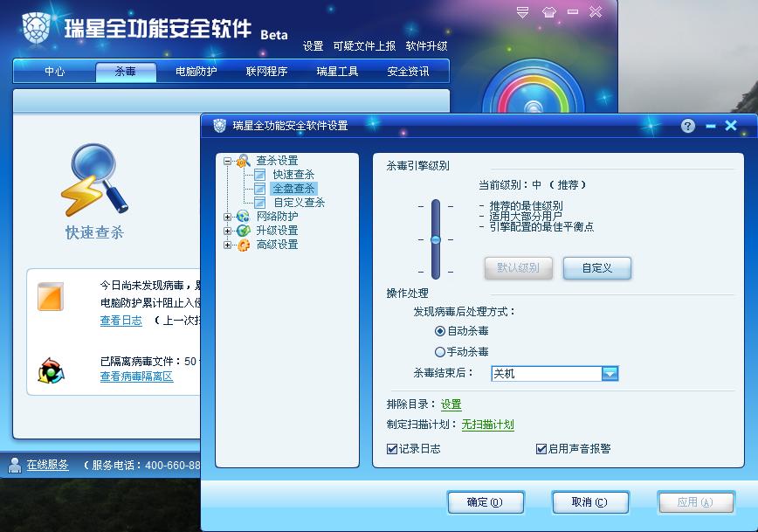Toggle the 启用声音报警 checkbox
Viewport: 758px width, 532px height.
[541, 449]
